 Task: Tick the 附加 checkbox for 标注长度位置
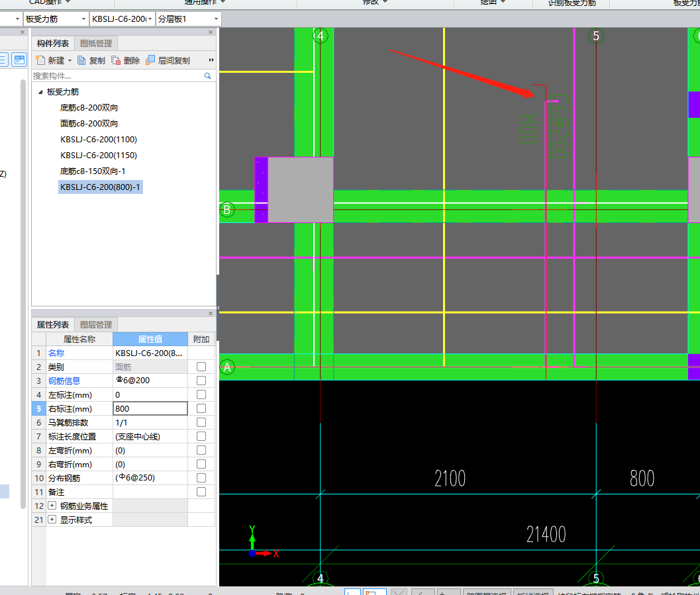click(201, 436)
